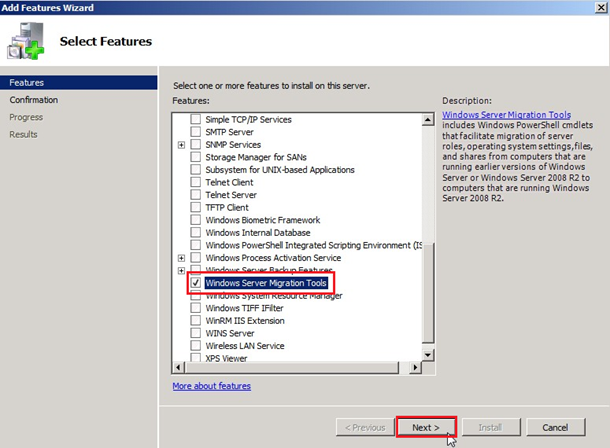Select the Progress step in sidebar
610x448 pixels.
tap(26, 117)
